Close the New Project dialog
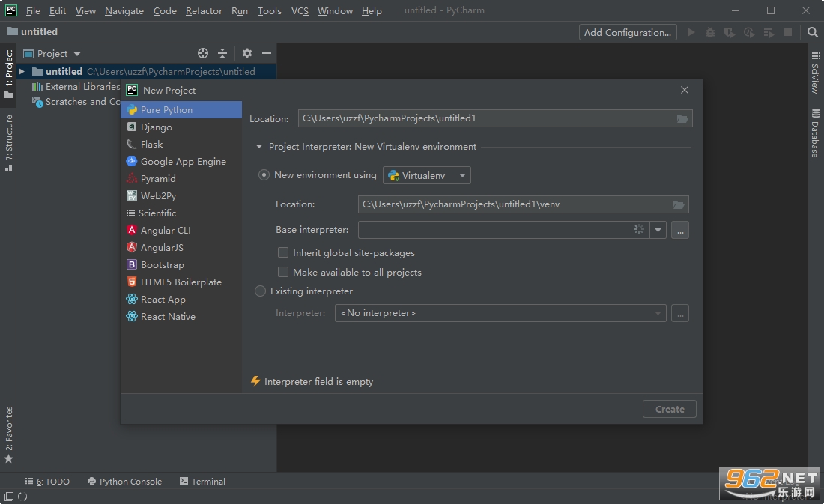Screen dimensions: 824x504 [684, 90]
